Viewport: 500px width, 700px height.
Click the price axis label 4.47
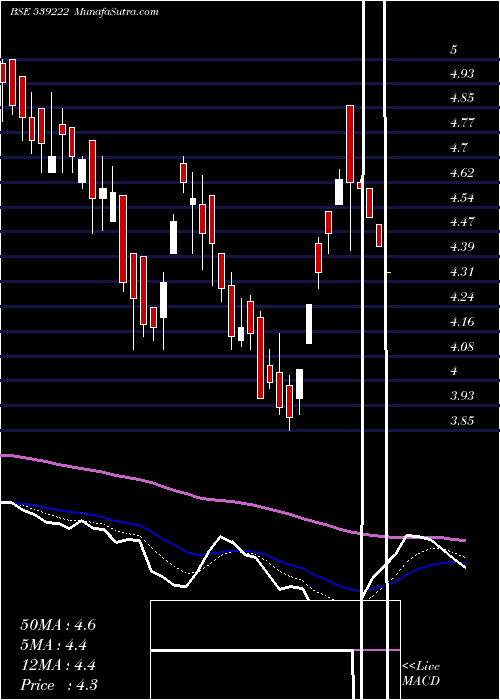462,222
